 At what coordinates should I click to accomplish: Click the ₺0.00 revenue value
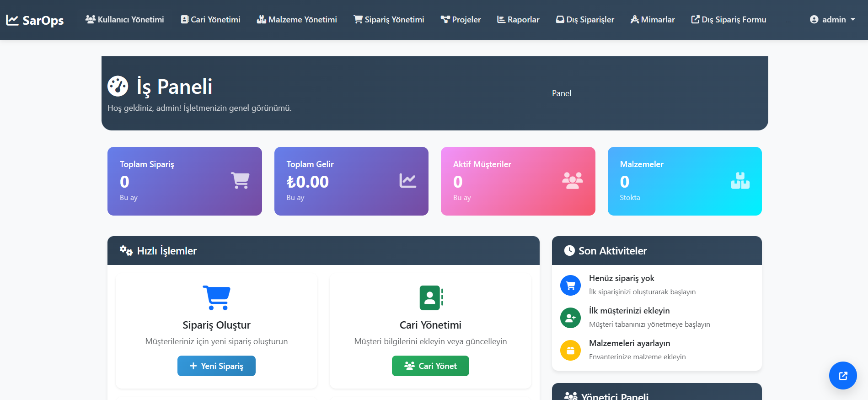(307, 182)
